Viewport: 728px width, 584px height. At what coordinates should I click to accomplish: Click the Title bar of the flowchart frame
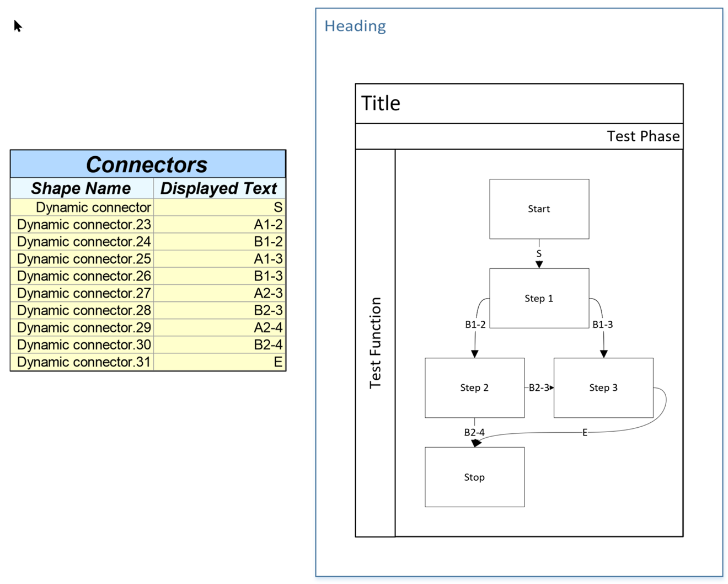point(381,103)
